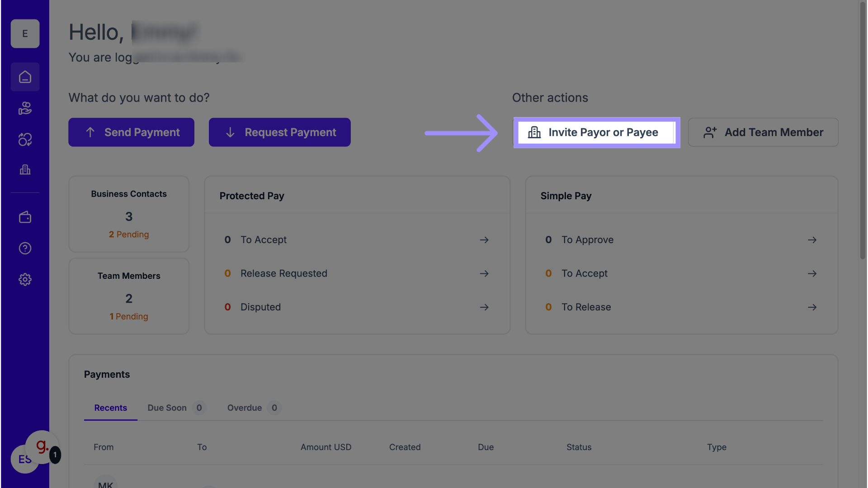
Task: Expand Protected Pay To Accept arrow
Action: click(484, 240)
